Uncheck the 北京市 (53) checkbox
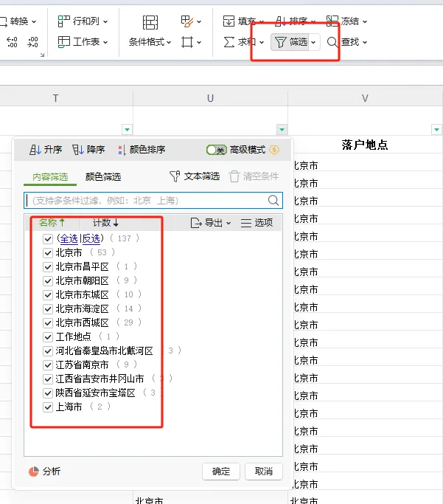The image size is (443, 504). 48,253
